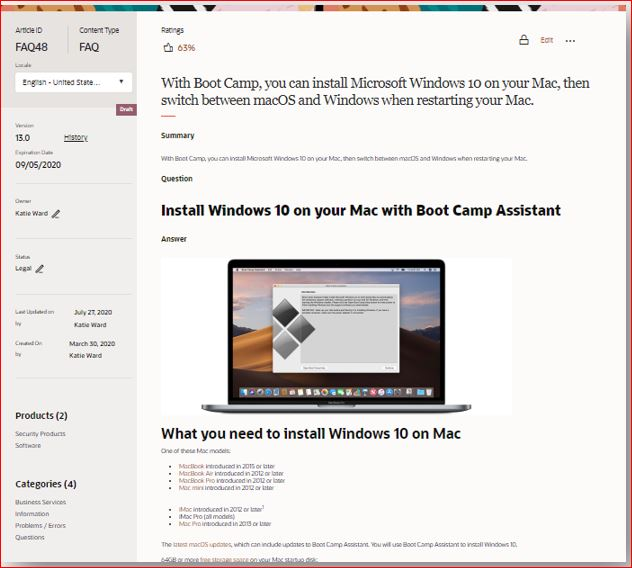
Task: Open the Locale dropdown English - United States
Action: pyautogui.click(x=73, y=82)
